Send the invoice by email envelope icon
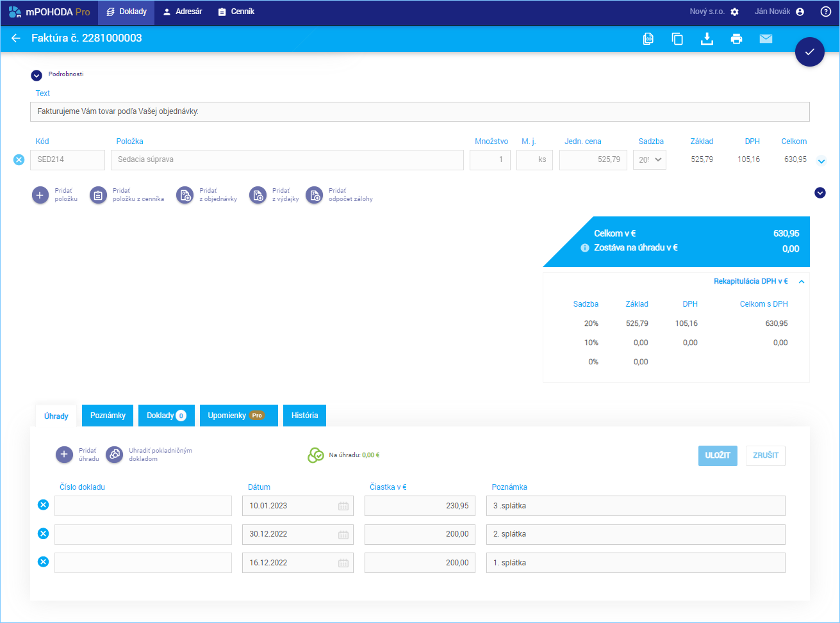The height and width of the screenshot is (623, 840). click(x=766, y=39)
